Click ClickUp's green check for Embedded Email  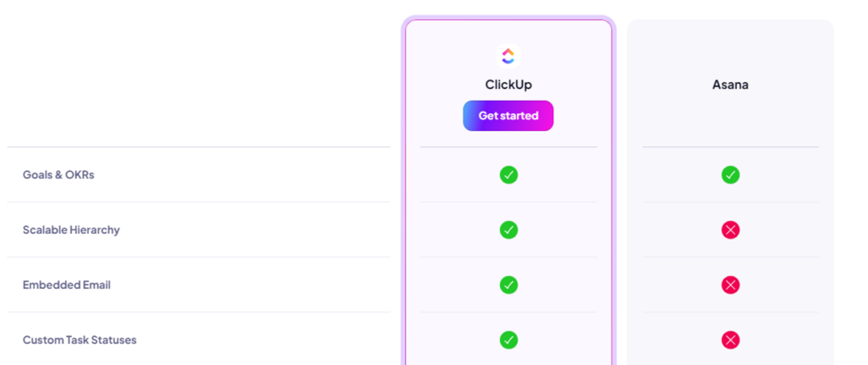tap(508, 285)
